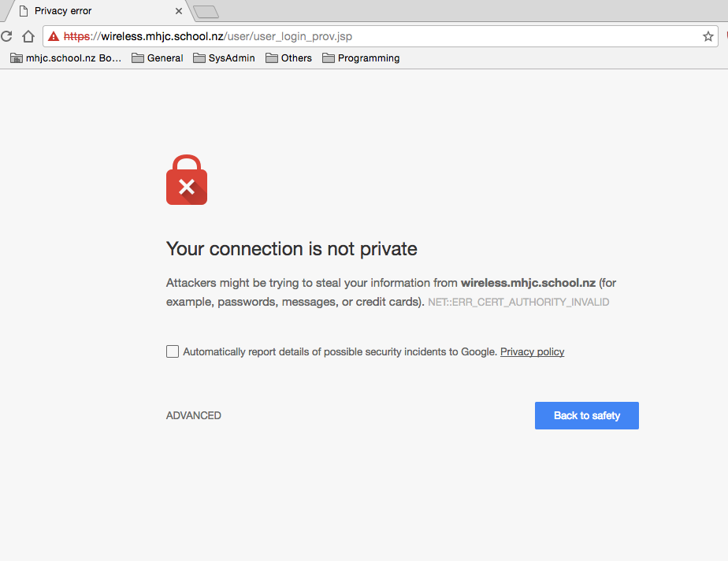
Task: Click the reload page icon
Action: click(6, 36)
